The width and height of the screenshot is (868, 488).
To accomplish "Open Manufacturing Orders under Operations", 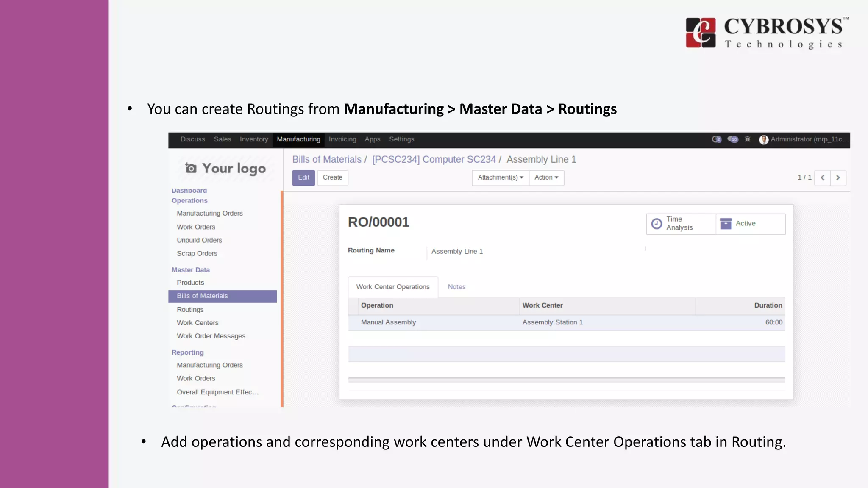I will (210, 213).
